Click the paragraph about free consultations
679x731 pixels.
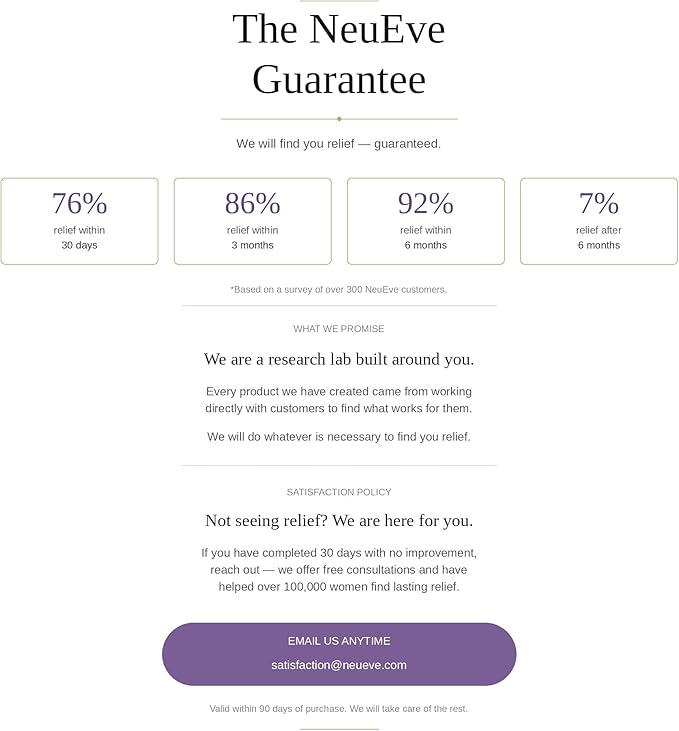339,570
